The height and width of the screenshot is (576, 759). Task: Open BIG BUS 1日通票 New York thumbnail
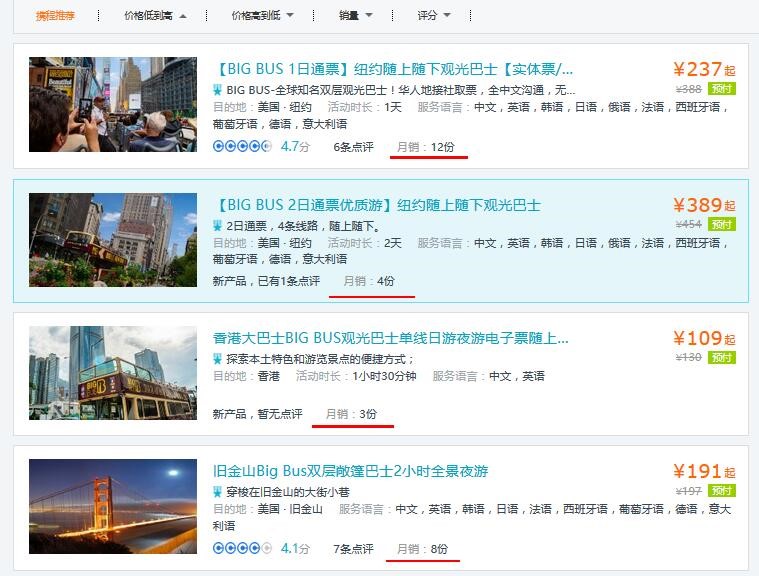(113, 105)
